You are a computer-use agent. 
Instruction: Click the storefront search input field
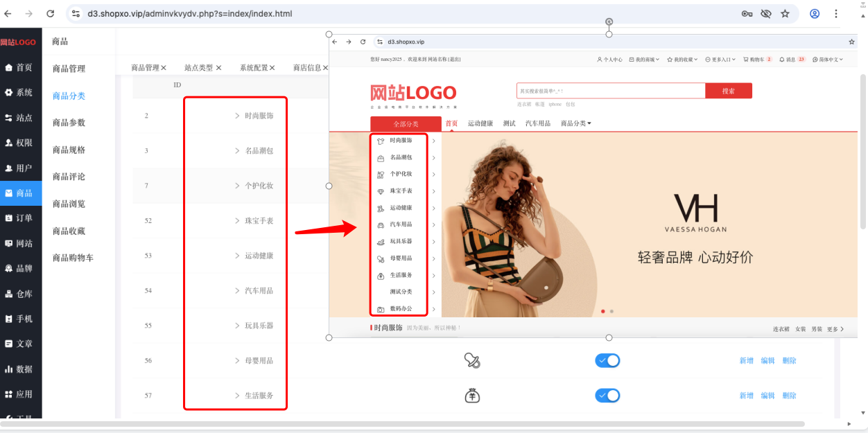(611, 91)
